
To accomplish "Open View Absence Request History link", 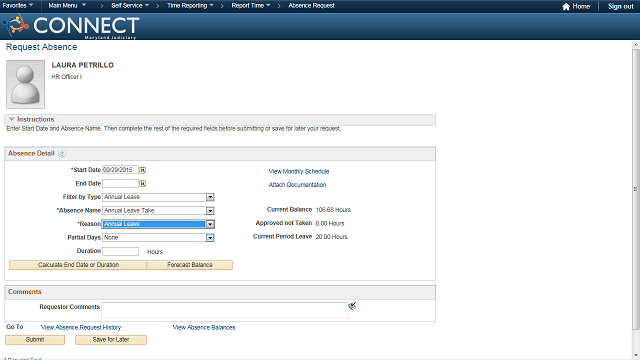I will point(81,327).
